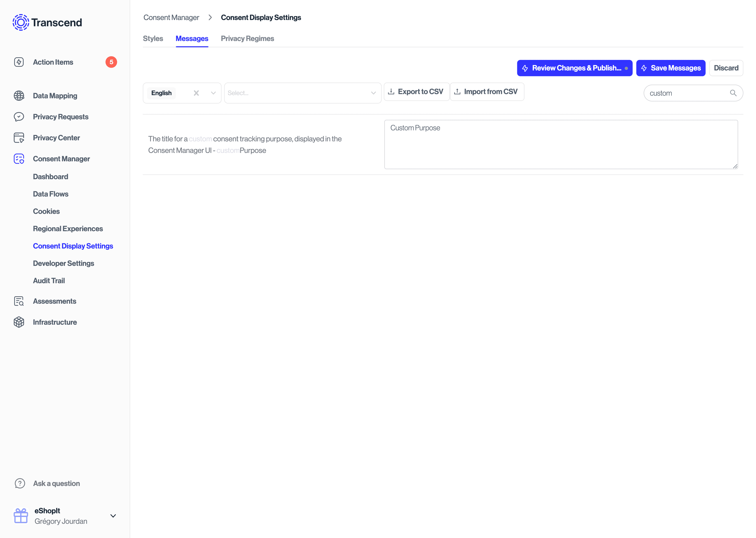Viewport: 756px width, 538px height.
Task: Click the Infrastructure cube icon
Action: (x=19, y=322)
